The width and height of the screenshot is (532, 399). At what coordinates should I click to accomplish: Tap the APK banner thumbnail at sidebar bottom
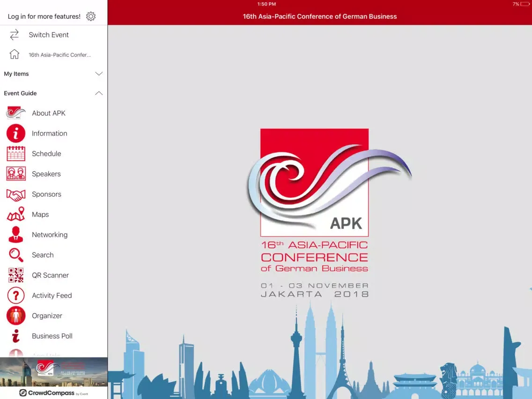coord(53,372)
